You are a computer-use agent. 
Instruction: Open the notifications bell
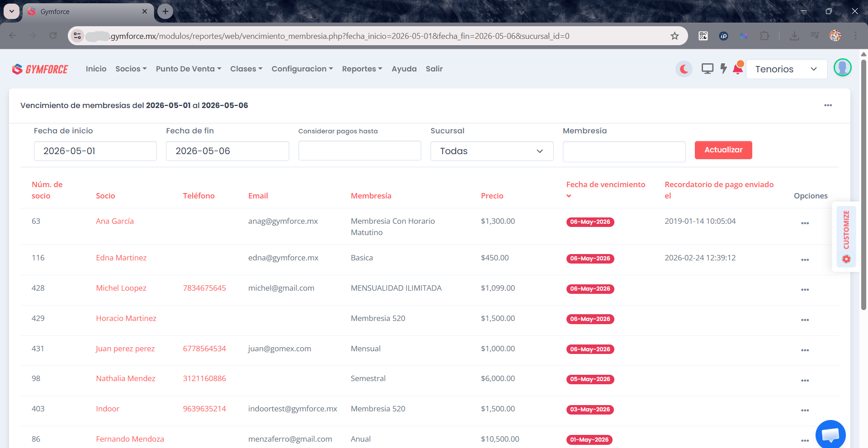(x=738, y=68)
